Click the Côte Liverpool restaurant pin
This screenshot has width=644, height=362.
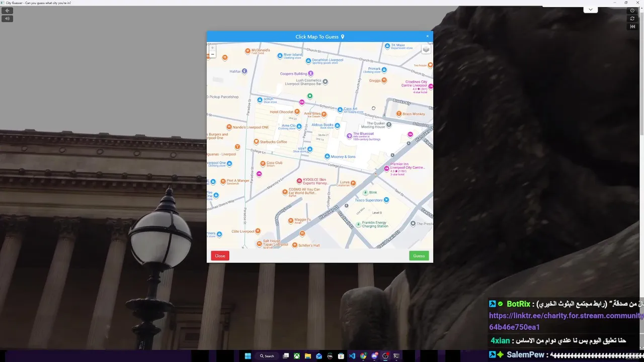(x=258, y=231)
